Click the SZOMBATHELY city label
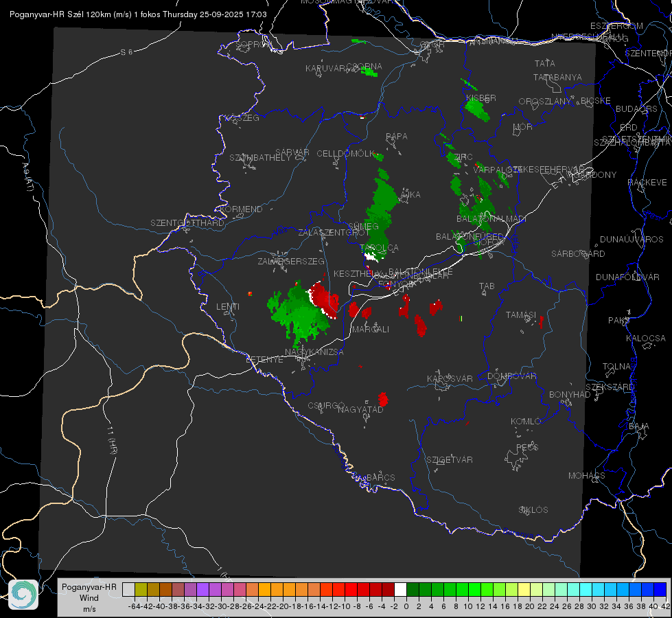672x618 pixels. (x=260, y=158)
